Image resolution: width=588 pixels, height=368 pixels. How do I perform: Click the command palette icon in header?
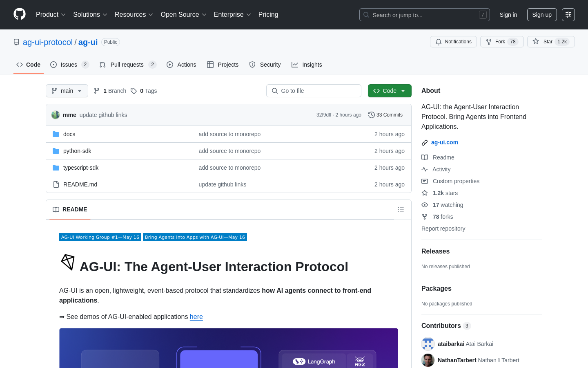click(568, 15)
